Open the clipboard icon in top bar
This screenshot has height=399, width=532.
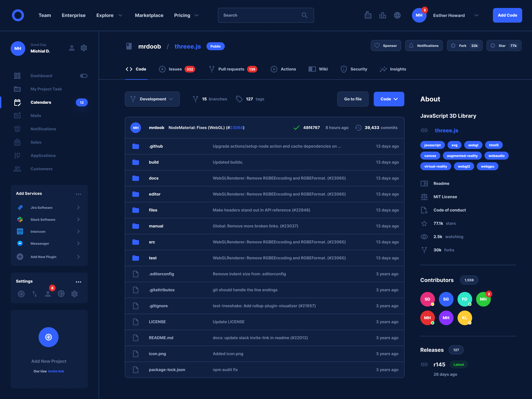pos(368,15)
